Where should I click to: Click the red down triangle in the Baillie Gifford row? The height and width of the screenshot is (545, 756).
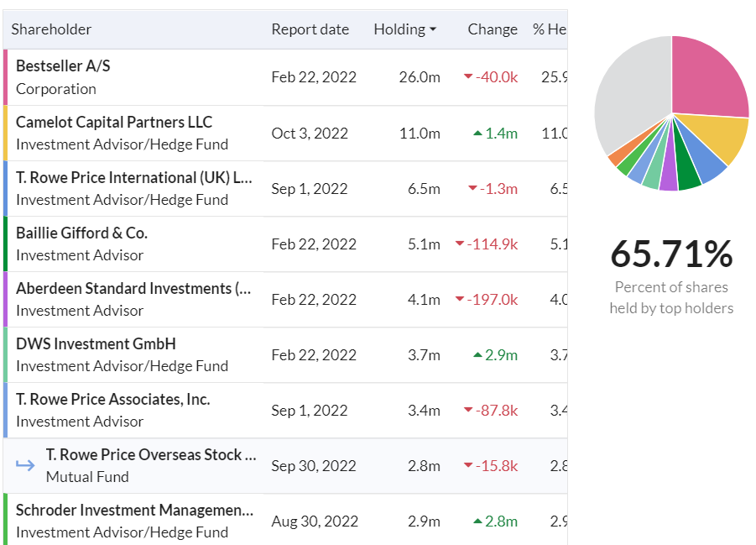point(460,244)
